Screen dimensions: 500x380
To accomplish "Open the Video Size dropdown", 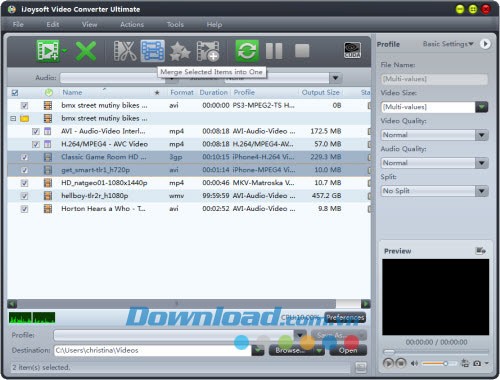I will [482, 107].
